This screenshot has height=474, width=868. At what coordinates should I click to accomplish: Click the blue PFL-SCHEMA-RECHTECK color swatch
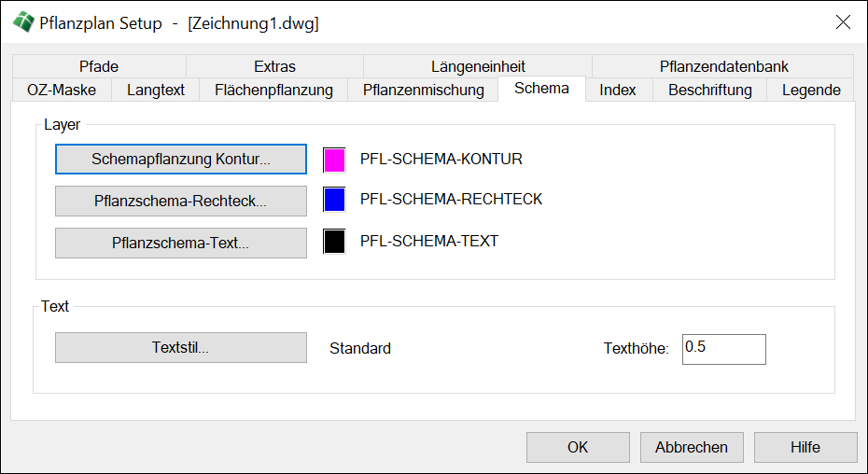334,200
